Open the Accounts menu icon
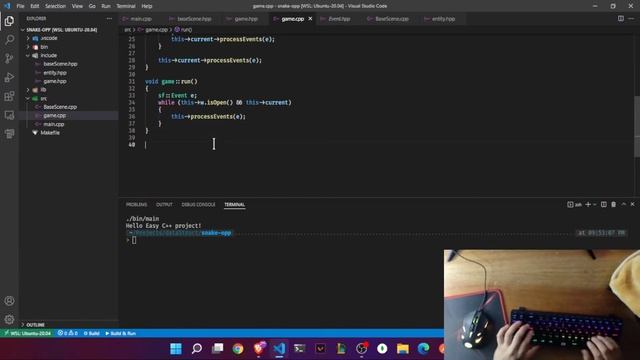640x360 pixels. [x=9, y=301]
